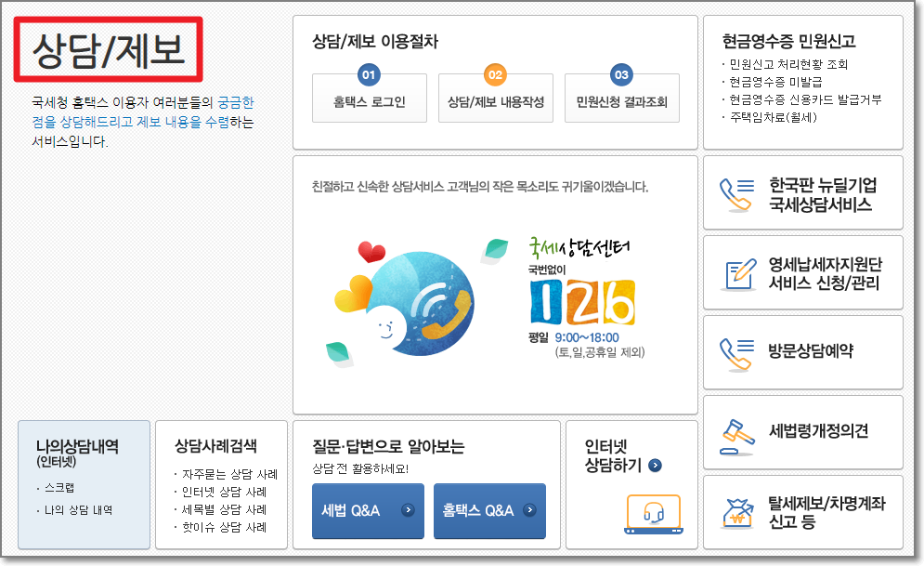Open 세법령개정의견 page
Screen dimensions: 924x566
point(802,432)
